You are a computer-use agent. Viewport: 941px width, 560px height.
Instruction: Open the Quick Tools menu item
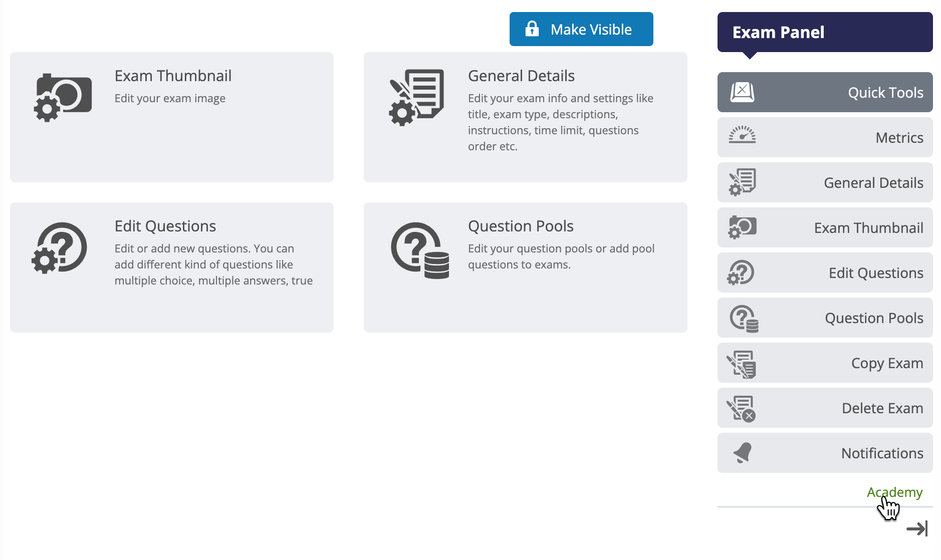[825, 92]
